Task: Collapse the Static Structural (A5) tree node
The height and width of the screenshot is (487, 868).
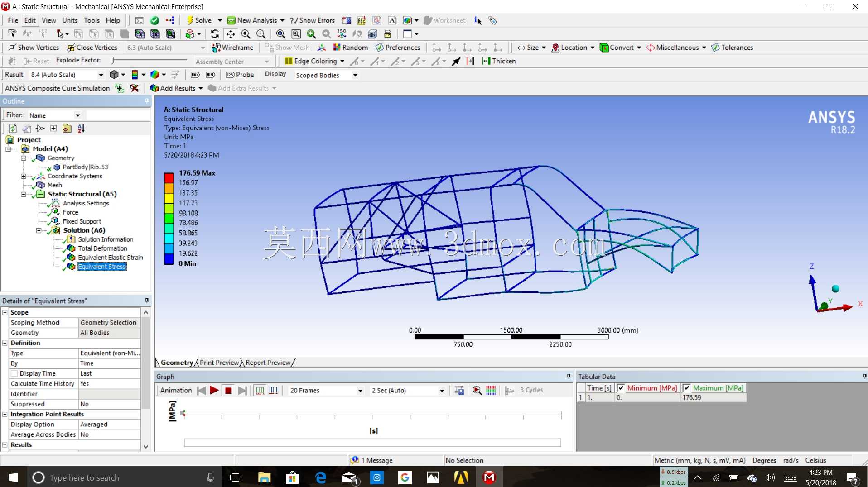Action: (23, 194)
